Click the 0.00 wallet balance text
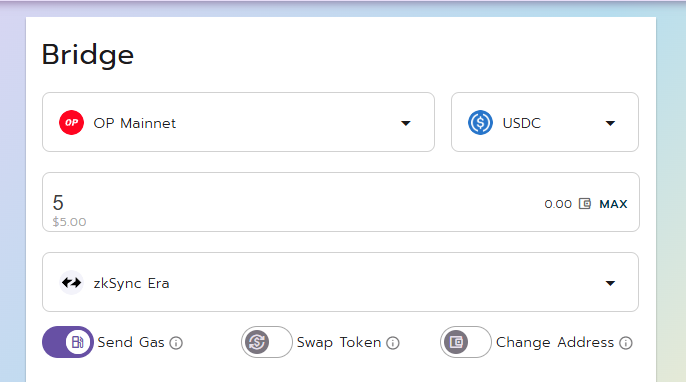 coord(558,204)
